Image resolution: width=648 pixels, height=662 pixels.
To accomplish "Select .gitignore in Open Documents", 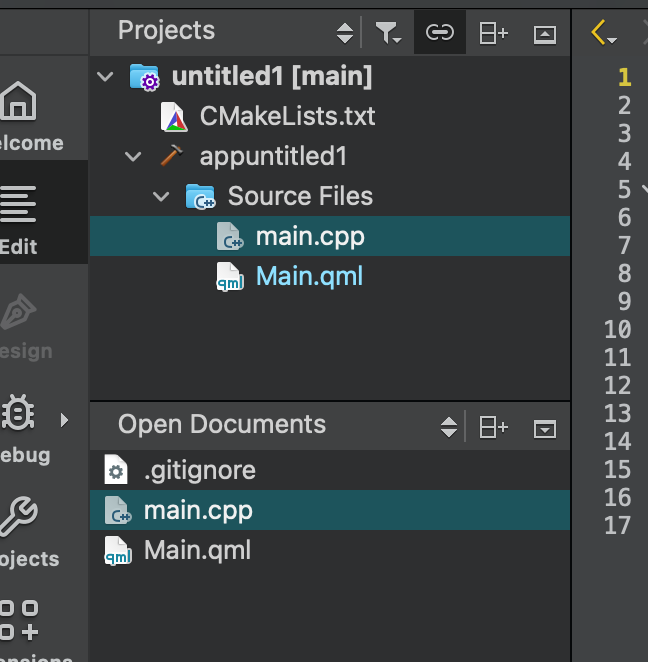I will [199, 470].
